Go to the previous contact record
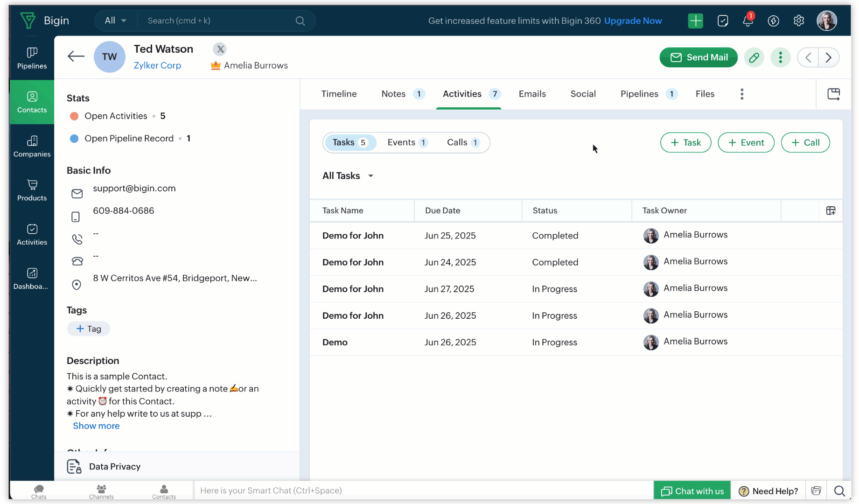 click(808, 57)
